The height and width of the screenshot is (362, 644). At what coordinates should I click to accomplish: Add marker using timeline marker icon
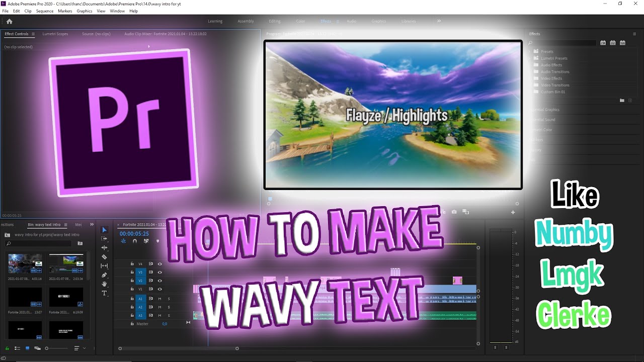click(157, 241)
